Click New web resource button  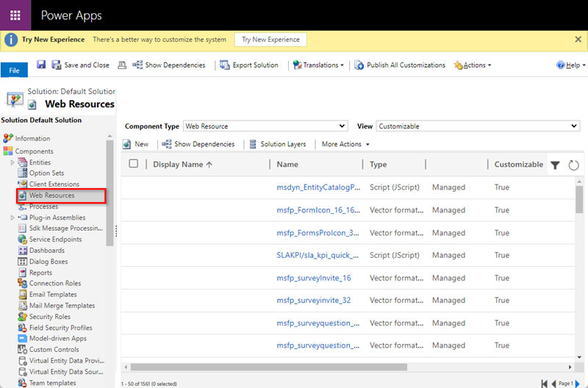pos(136,144)
